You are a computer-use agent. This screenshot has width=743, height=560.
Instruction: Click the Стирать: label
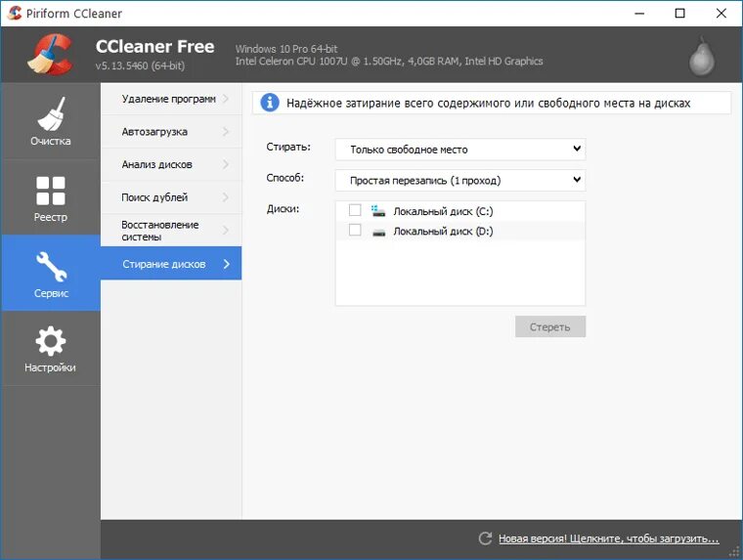[288, 147]
